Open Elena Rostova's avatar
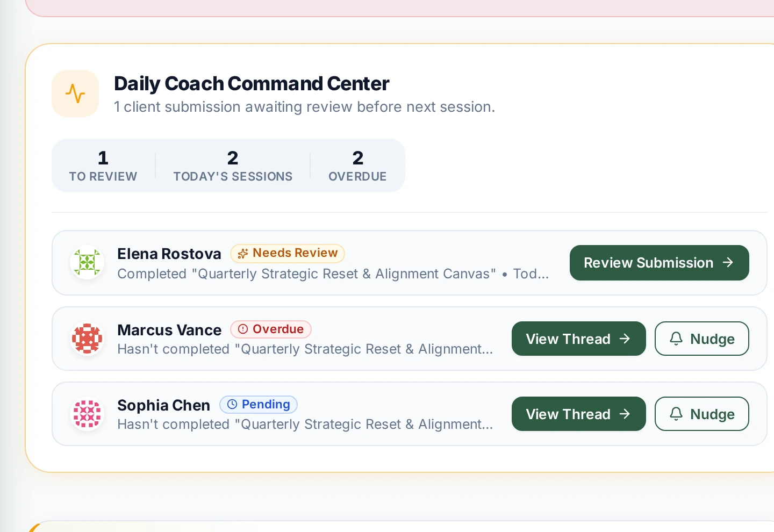The image size is (774, 532). [87, 262]
